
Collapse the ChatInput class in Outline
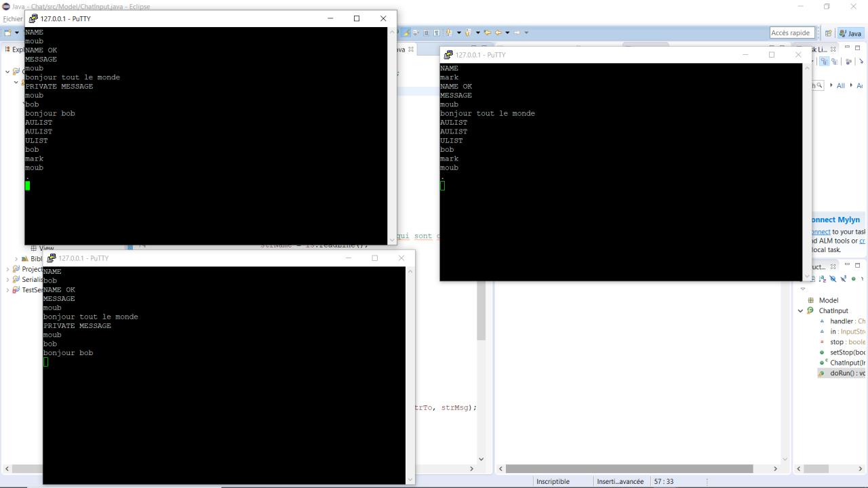pos(801,311)
